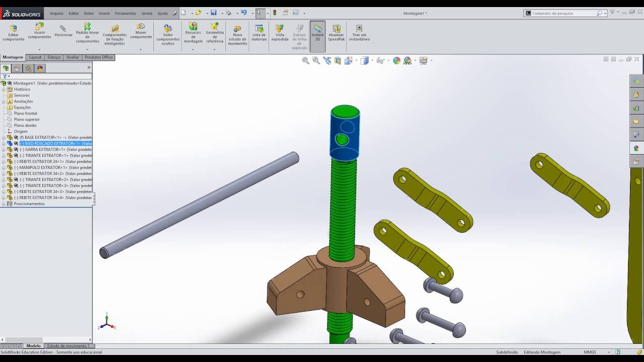Expand the Histórico tree node
Screen dimensions: 644x362
point(4,89)
